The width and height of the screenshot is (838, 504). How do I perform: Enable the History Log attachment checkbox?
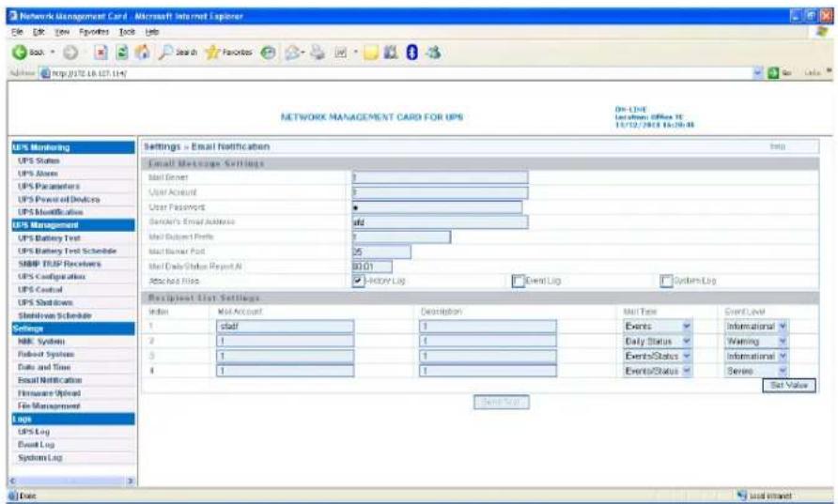pos(358,281)
